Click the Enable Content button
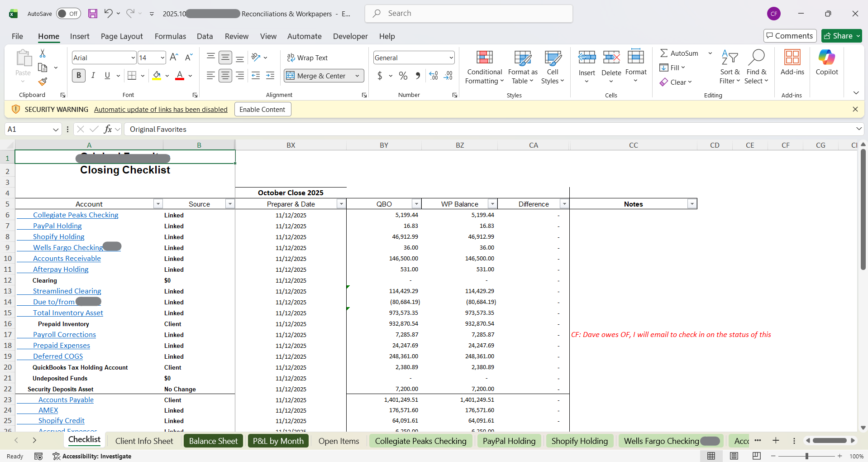The height and width of the screenshot is (462, 868). 262,110
